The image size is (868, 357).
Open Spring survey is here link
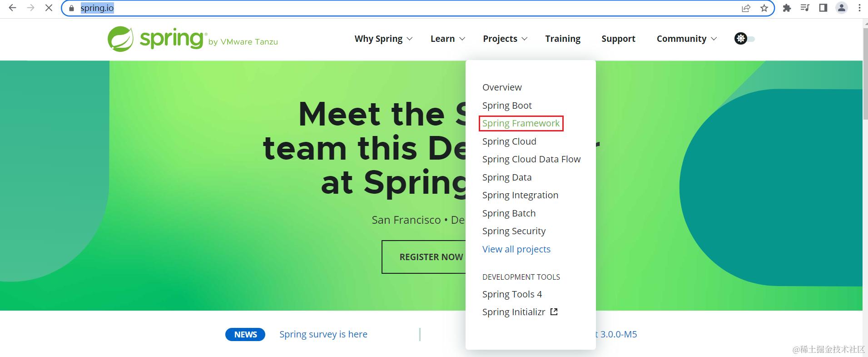(x=323, y=334)
